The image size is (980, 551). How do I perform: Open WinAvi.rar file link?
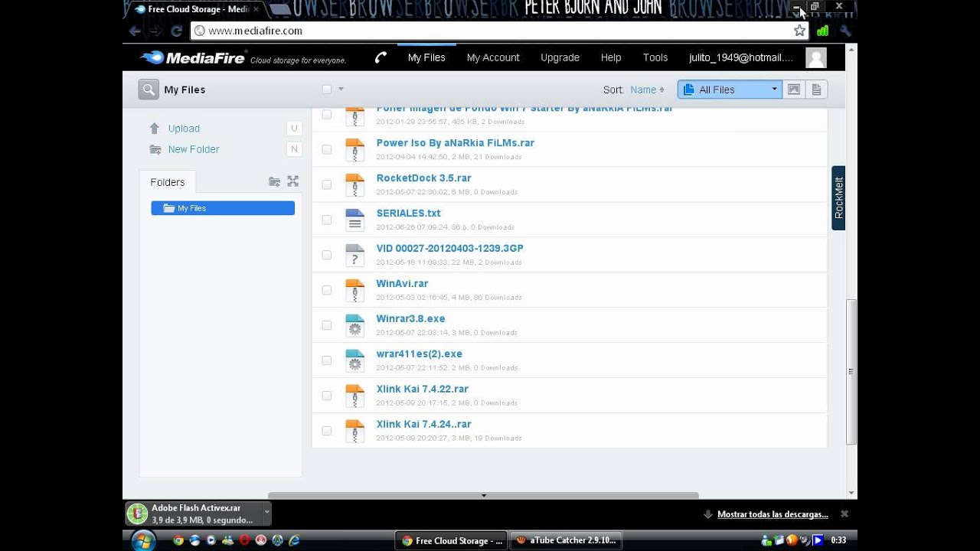click(x=402, y=283)
